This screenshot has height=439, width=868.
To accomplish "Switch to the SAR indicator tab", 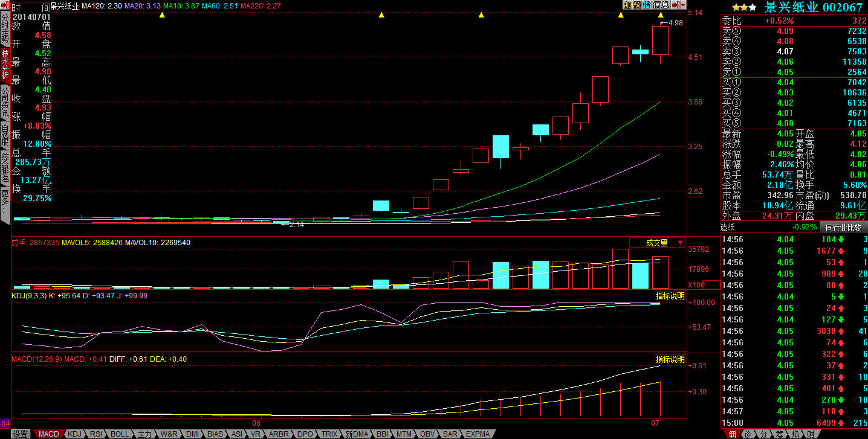I will [450, 434].
